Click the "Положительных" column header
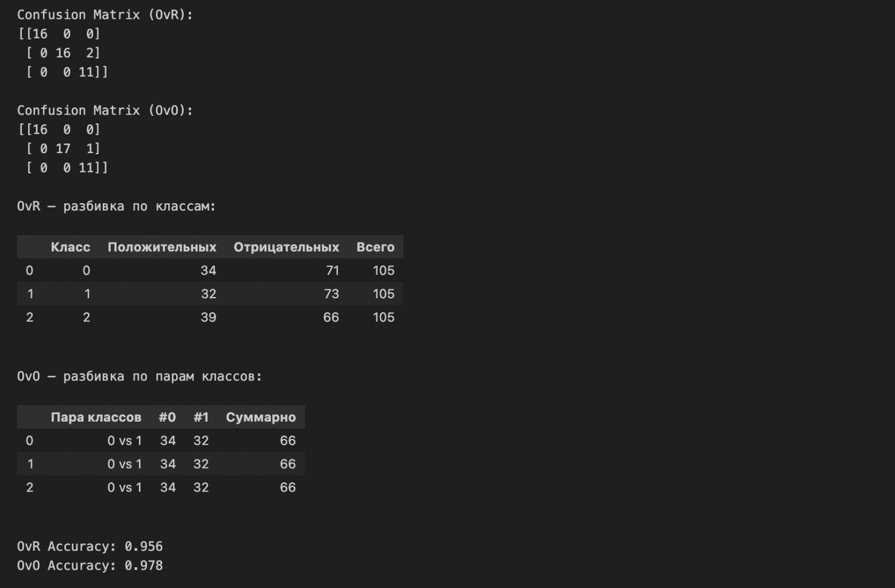 pos(162,247)
